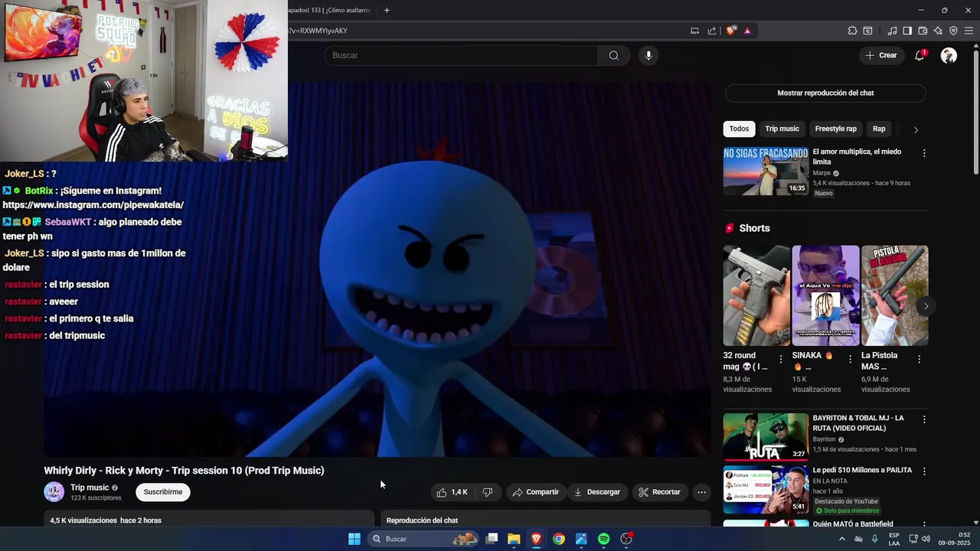Open a new browser tab with plus
This screenshot has width=980, height=551.
387,10
